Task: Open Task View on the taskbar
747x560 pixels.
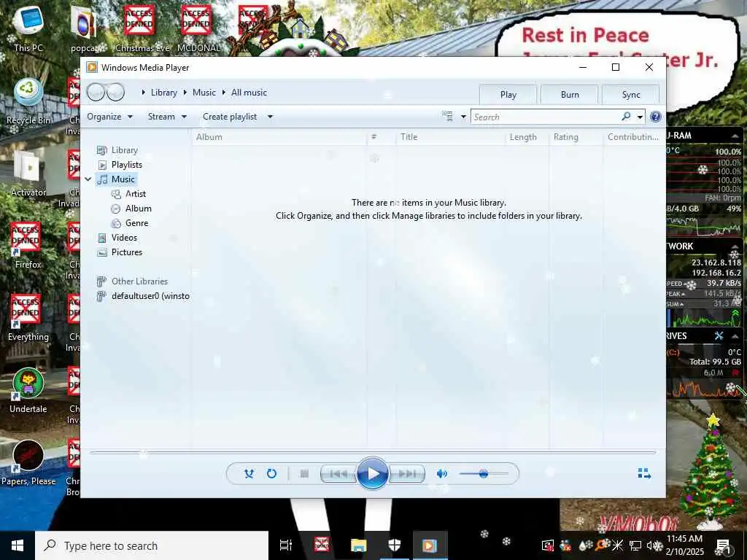Action: coord(286,545)
